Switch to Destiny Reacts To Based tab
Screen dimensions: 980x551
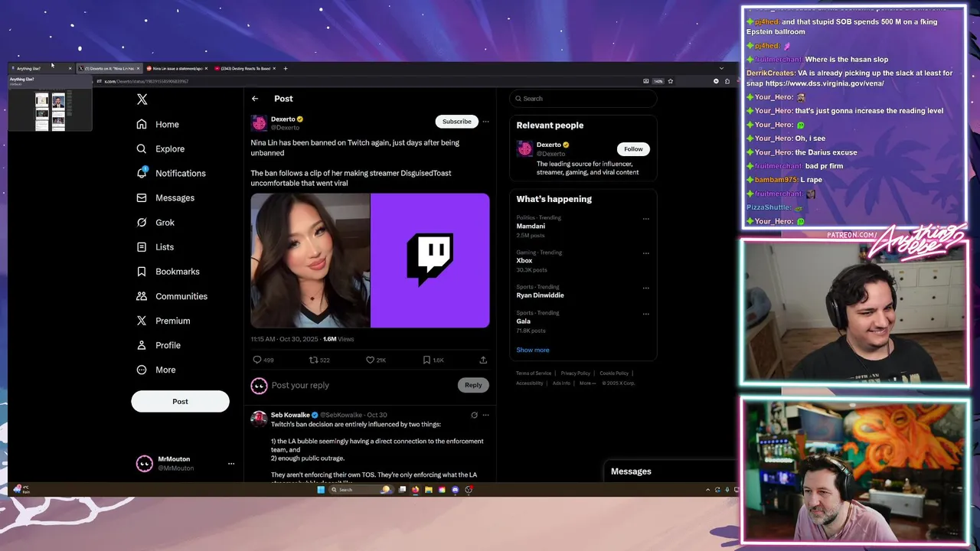[x=244, y=68]
